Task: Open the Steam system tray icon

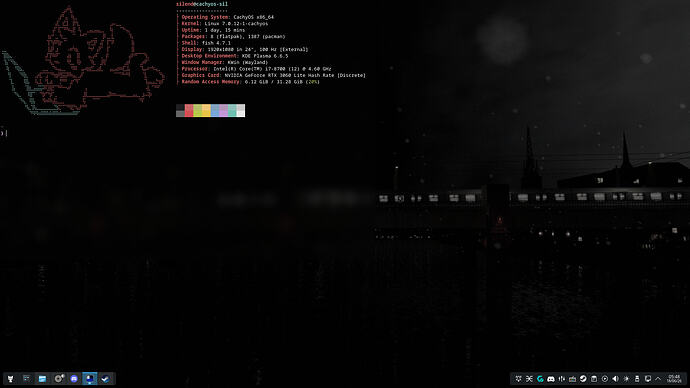Action: [x=583, y=379]
